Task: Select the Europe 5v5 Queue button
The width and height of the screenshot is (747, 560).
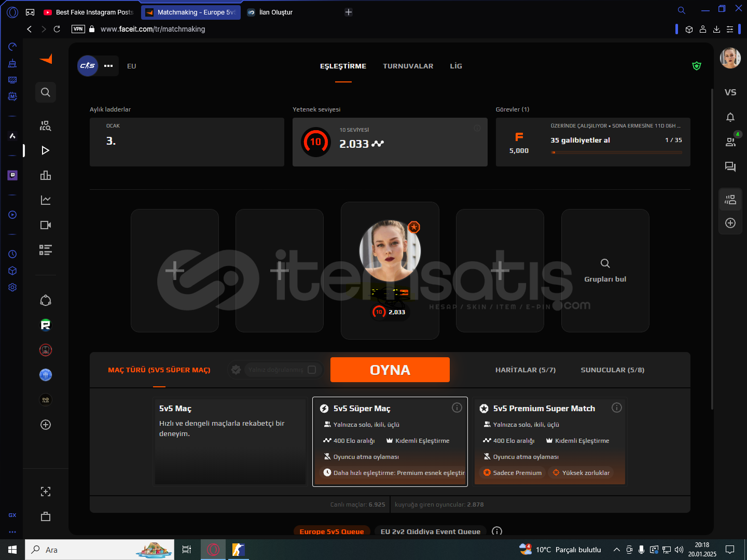Action: (332, 531)
